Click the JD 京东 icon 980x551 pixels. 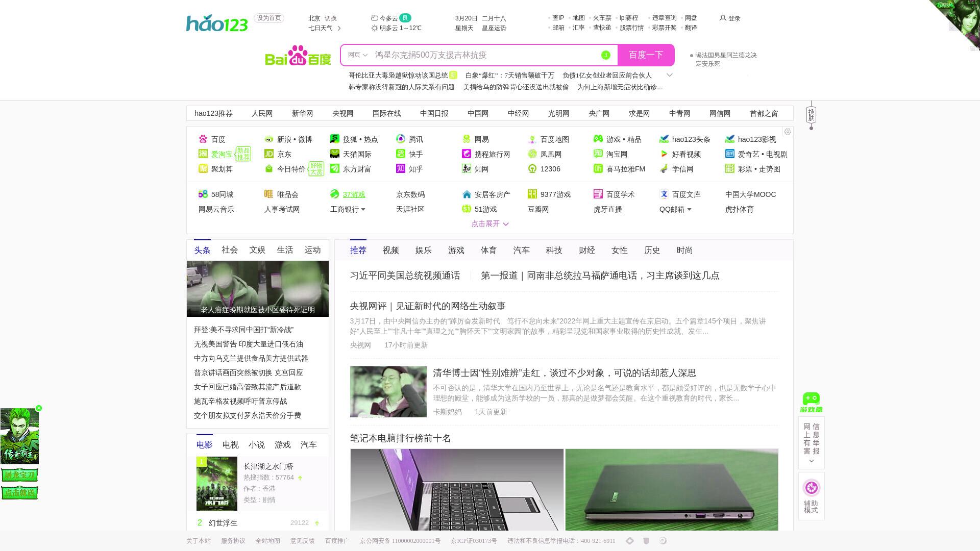pos(269,154)
